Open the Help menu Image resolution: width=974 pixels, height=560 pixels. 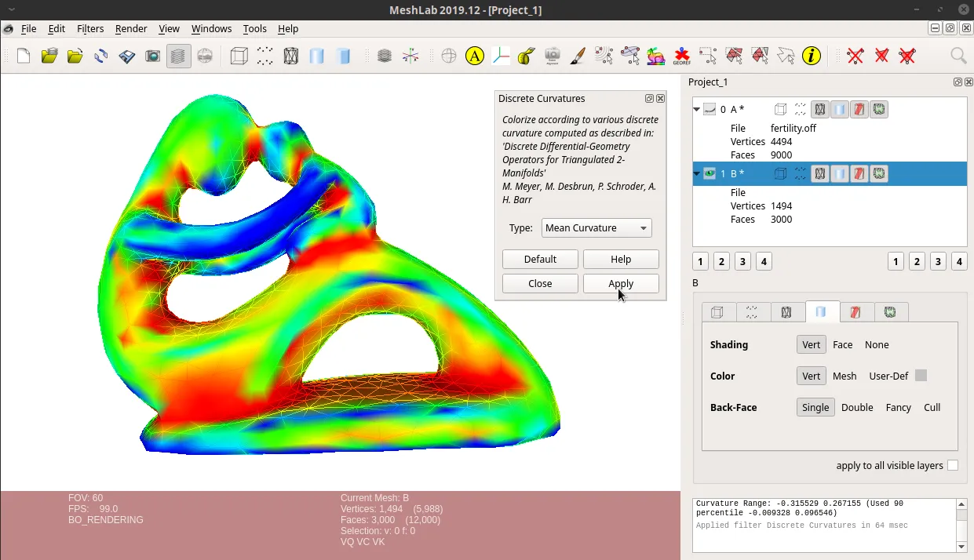[288, 28]
